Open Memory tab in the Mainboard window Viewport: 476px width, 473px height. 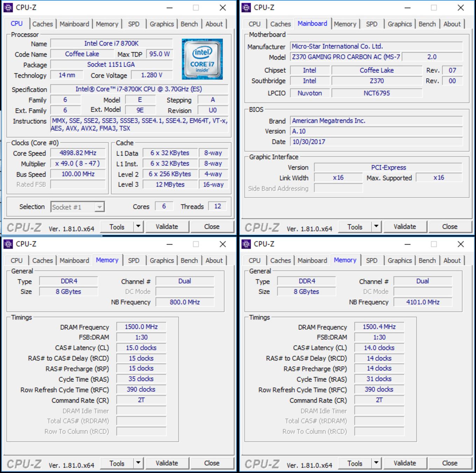(x=345, y=24)
